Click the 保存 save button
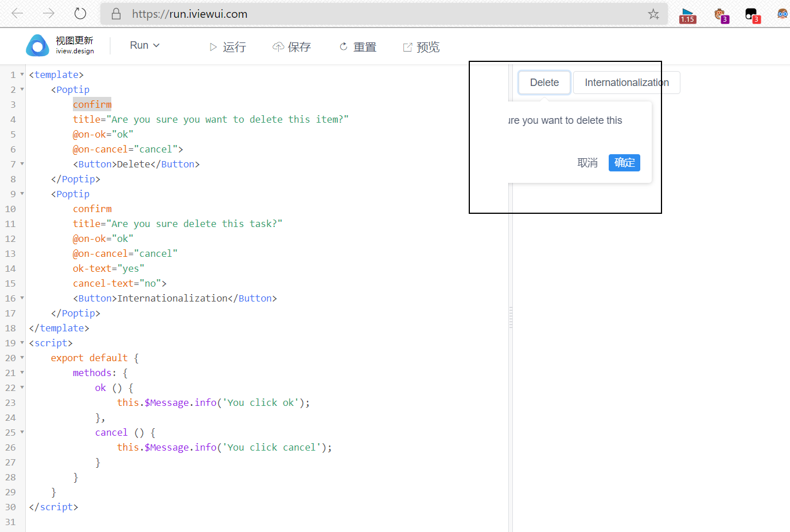 click(x=291, y=47)
